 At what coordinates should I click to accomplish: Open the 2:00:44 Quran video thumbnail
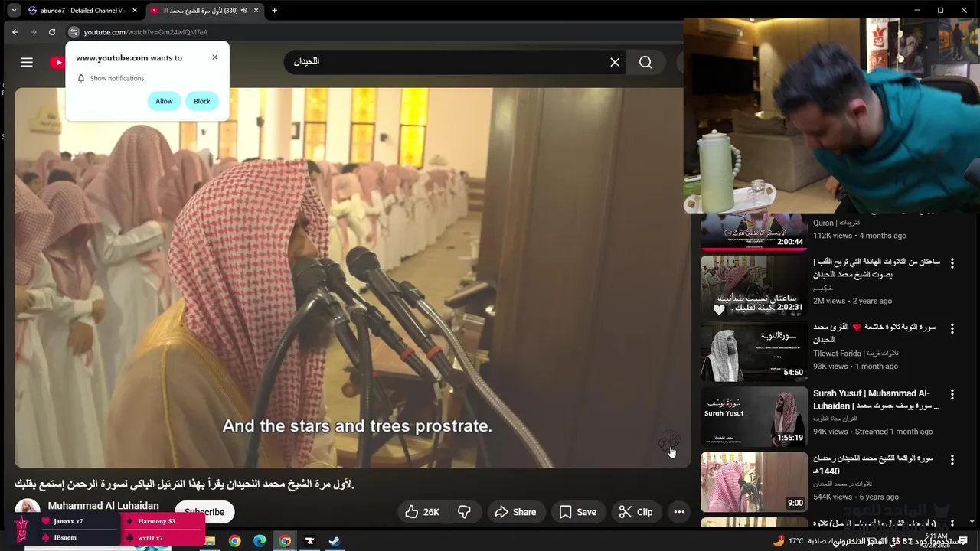754,232
